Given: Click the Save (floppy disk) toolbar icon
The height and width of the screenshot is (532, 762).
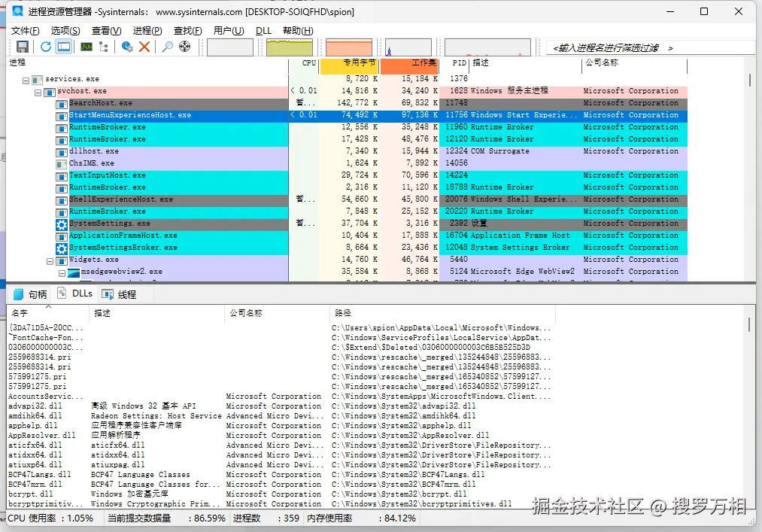Looking at the screenshot, I should tap(23, 47).
